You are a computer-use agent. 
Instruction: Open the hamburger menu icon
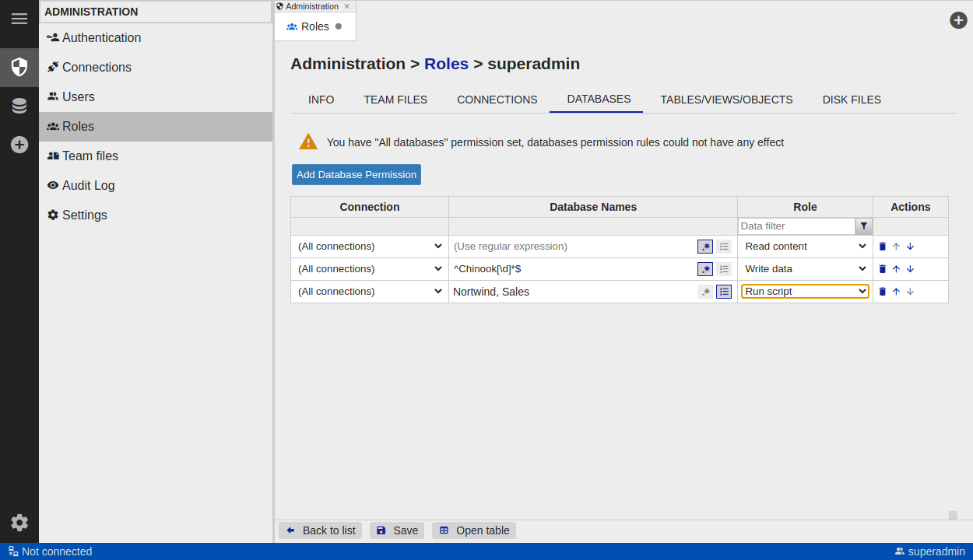[19, 19]
